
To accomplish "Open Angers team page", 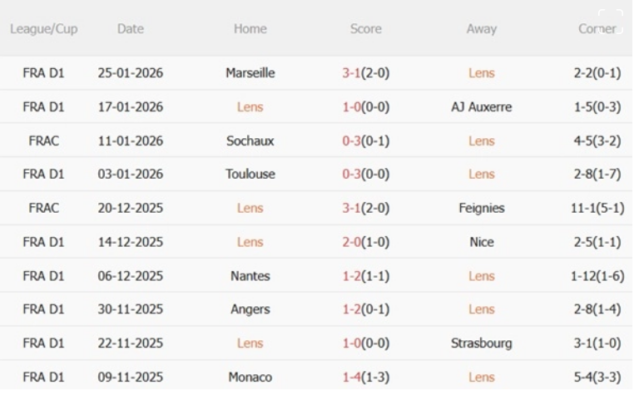I will tap(250, 309).
